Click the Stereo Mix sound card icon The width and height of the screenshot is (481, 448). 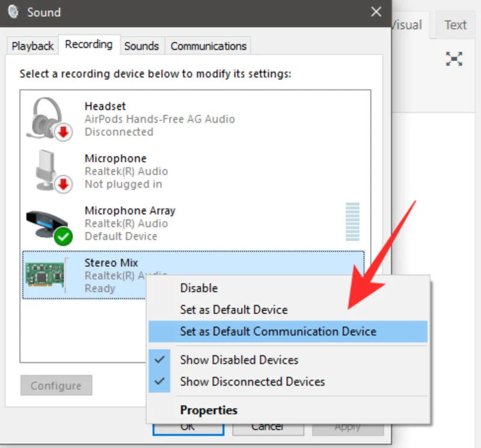point(46,275)
